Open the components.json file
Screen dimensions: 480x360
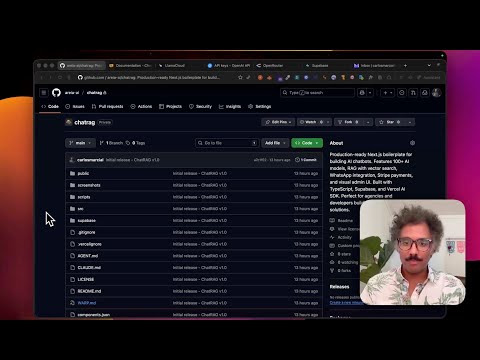(x=94, y=314)
